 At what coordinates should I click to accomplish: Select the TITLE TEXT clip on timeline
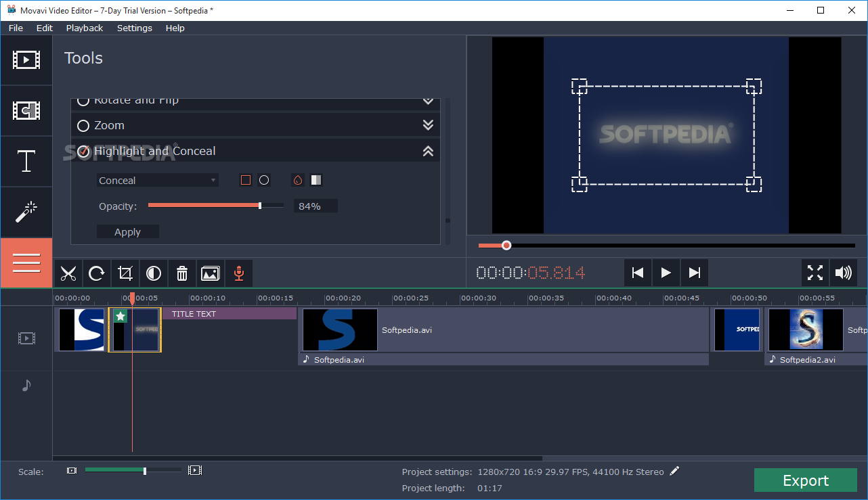[230, 314]
